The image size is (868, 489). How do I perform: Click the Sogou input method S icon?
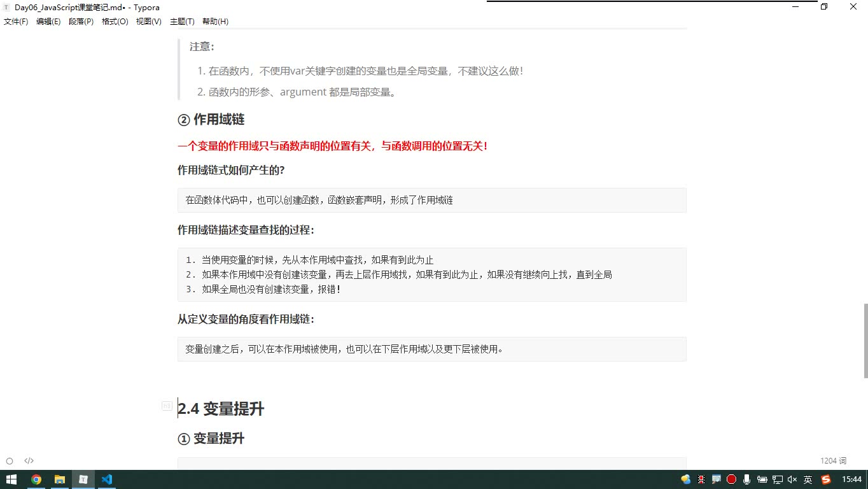pos(826,479)
